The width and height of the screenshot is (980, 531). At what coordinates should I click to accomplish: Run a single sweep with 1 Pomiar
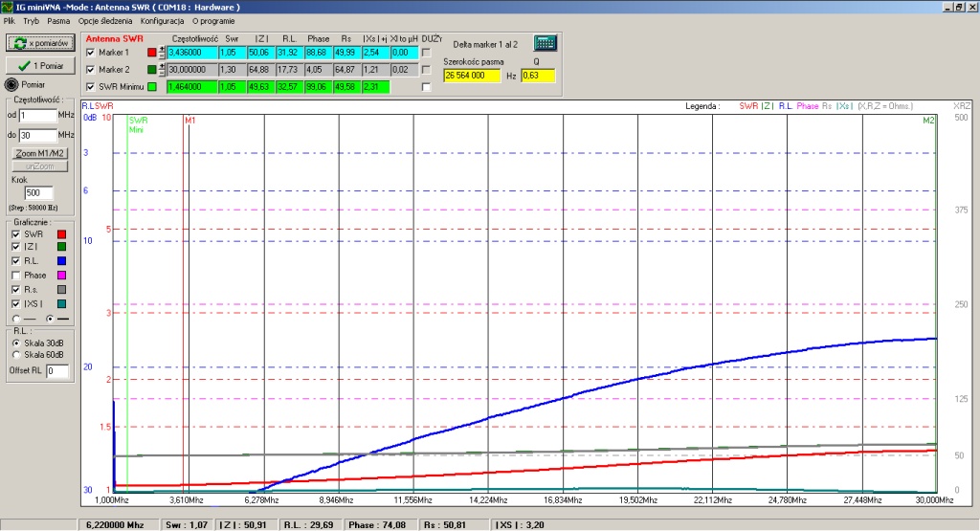tap(40, 65)
